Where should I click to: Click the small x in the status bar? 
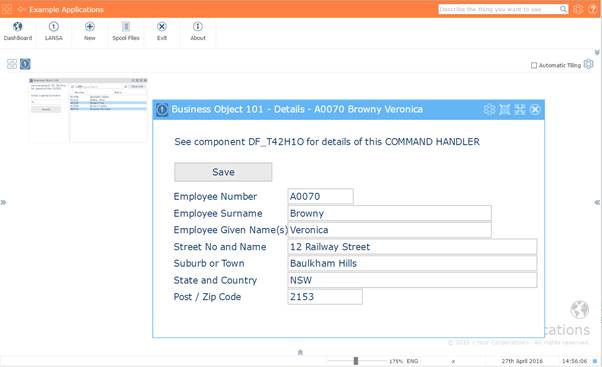coord(453,362)
